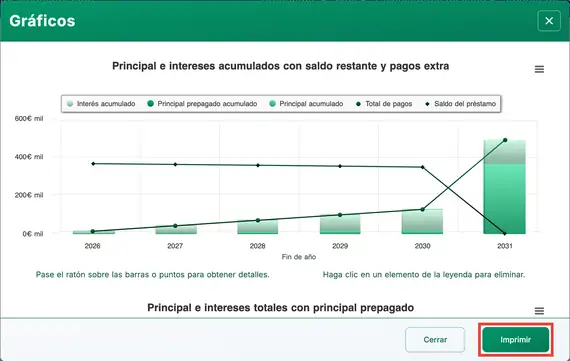Click the 2026 x-axis label
Image resolution: width=570 pixels, height=361 pixels.
[x=92, y=246]
